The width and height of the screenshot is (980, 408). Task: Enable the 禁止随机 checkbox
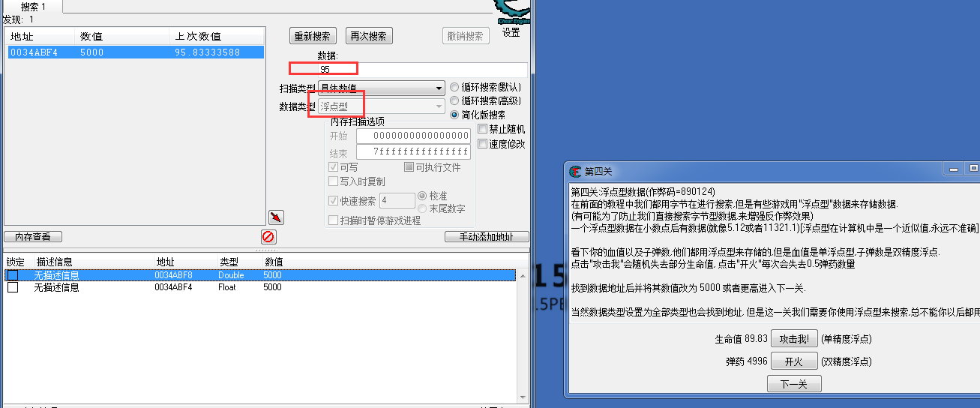(483, 129)
